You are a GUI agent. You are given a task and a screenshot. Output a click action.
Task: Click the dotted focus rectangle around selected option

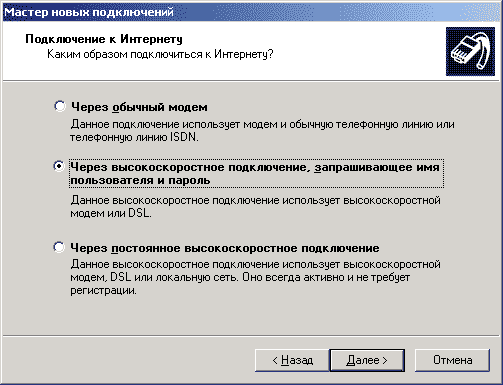click(x=256, y=173)
